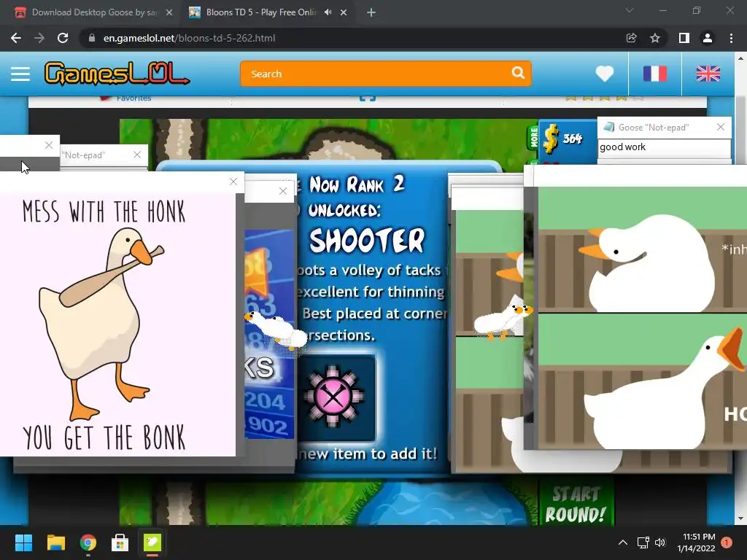Screen dimensions: 747x560
Task: Click the tack shooter icon in popup
Action: (x=334, y=396)
